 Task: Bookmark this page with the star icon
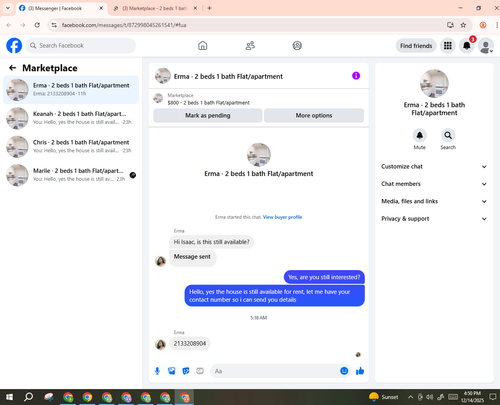coord(463,25)
